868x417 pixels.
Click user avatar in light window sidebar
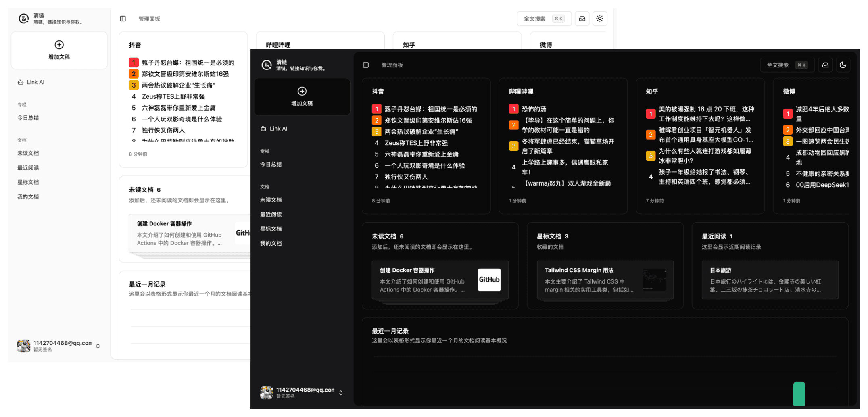click(x=24, y=346)
